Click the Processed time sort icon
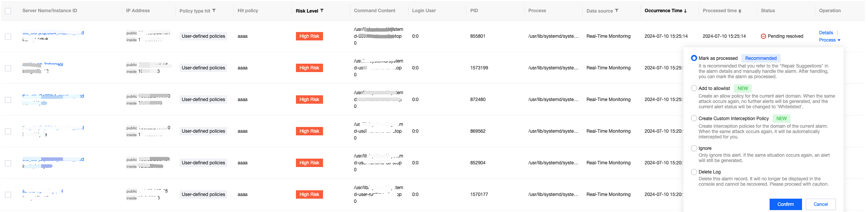 (x=740, y=11)
